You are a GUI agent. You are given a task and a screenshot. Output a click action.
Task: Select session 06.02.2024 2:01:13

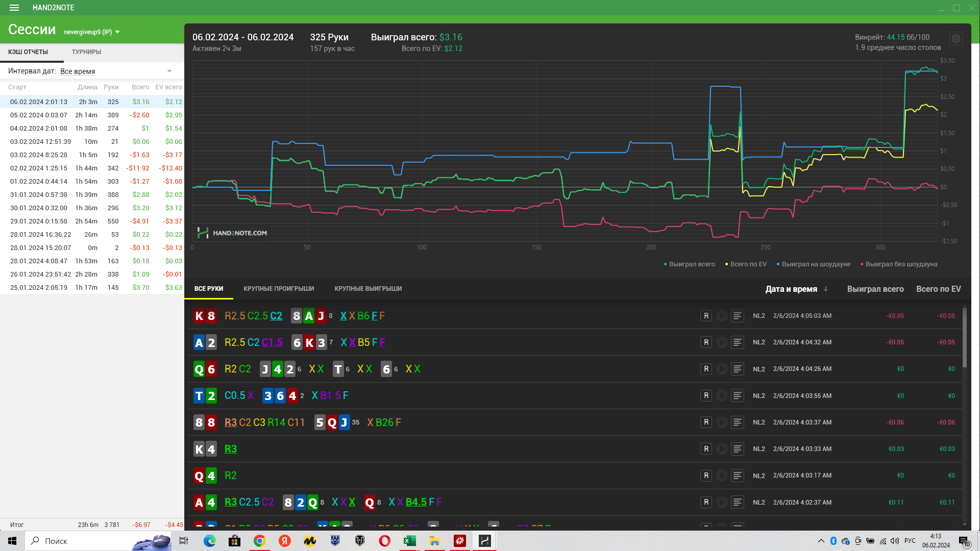[92, 102]
